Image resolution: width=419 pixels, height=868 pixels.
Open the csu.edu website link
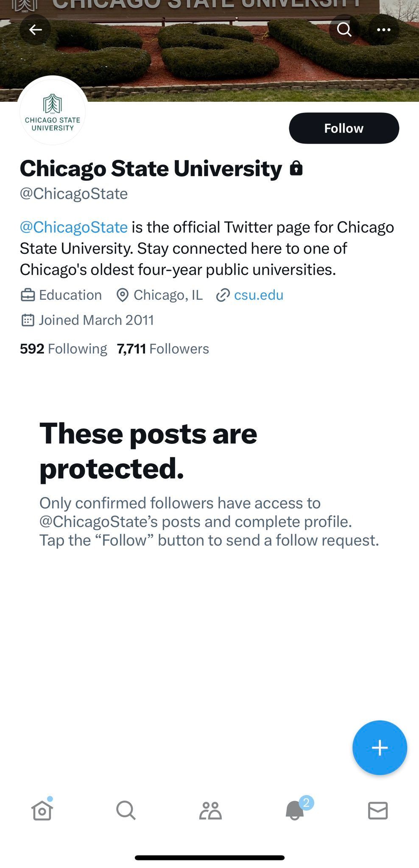pyautogui.click(x=258, y=295)
